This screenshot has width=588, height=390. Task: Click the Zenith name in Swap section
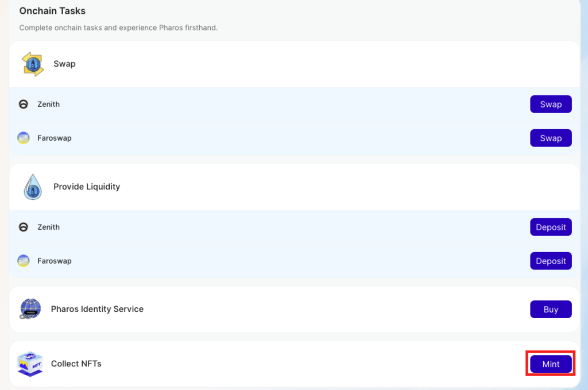[x=48, y=105]
